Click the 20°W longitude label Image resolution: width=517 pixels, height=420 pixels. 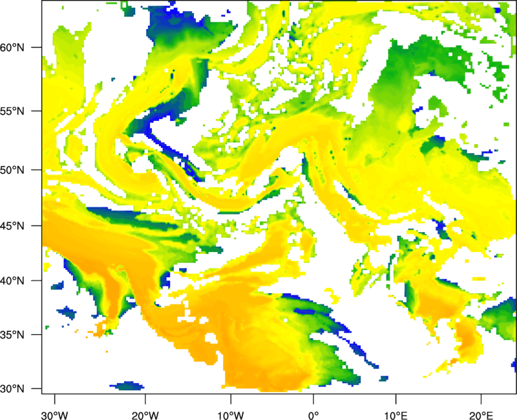pos(145,415)
